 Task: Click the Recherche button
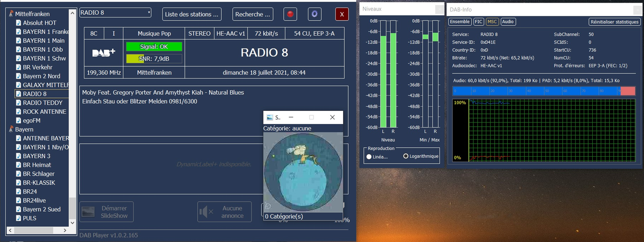point(253,14)
